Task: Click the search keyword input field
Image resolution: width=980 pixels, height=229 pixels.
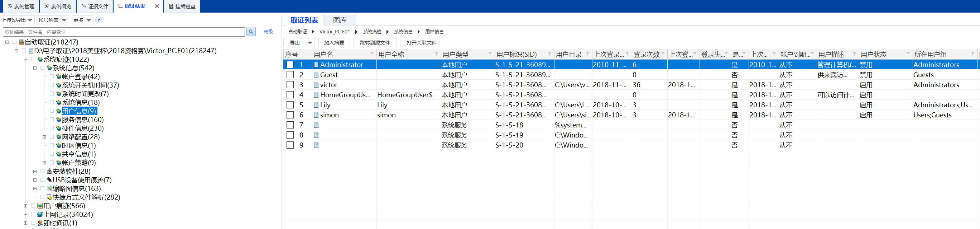Action: click(x=124, y=32)
